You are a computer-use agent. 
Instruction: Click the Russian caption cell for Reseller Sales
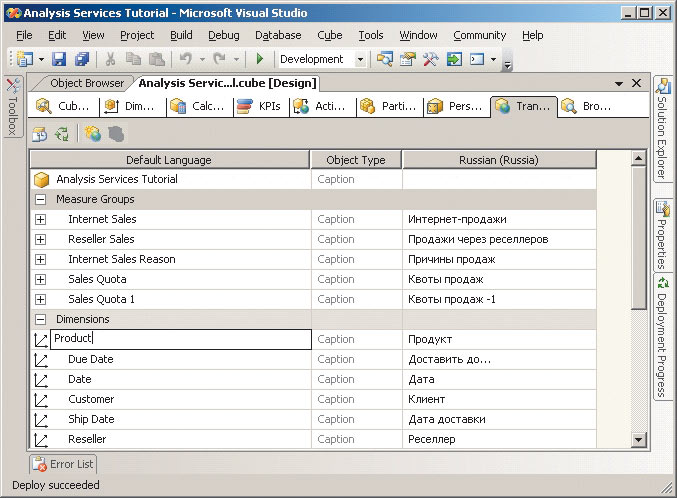coord(499,239)
